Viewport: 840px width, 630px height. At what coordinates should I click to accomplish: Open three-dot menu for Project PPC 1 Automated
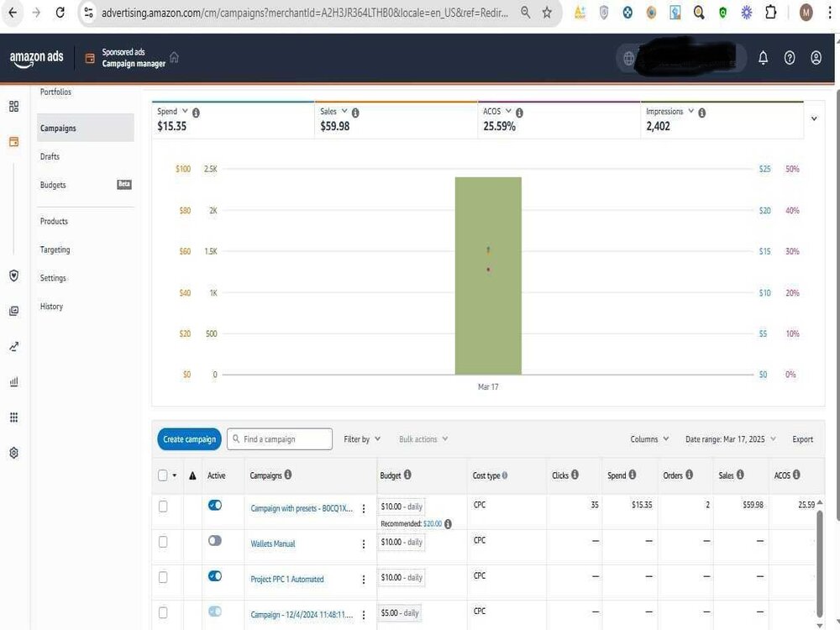(364, 579)
